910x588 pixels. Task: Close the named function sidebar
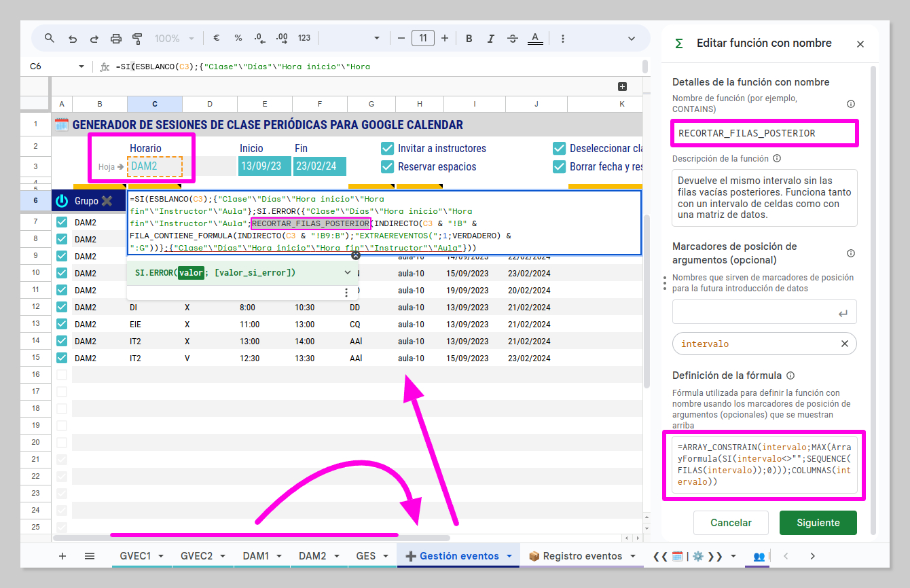point(860,44)
